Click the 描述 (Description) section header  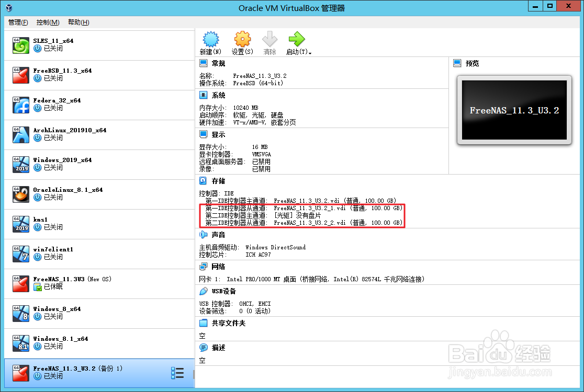[x=218, y=348]
